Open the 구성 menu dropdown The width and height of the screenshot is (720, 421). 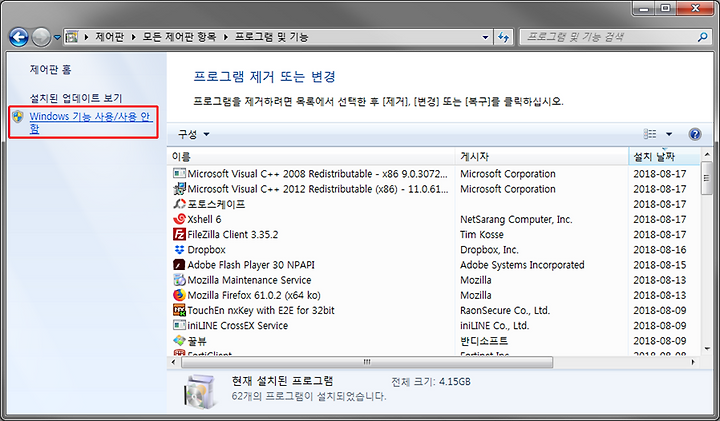(x=193, y=134)
